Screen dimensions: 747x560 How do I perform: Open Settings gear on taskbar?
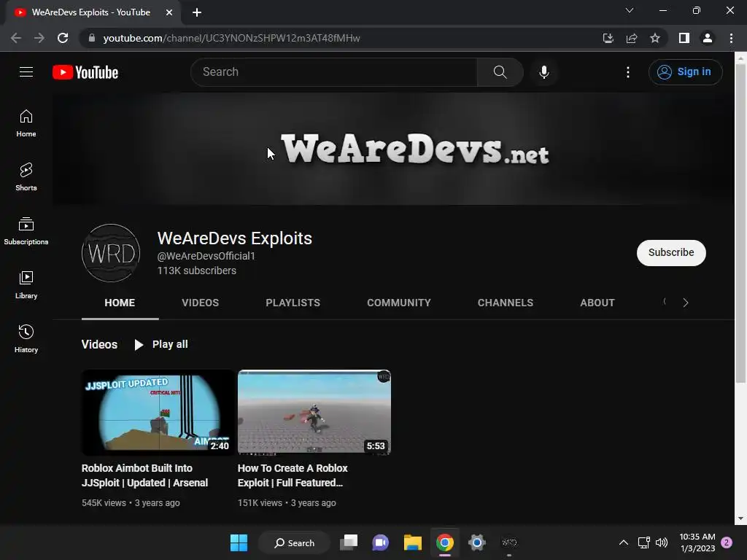tap(476, 542)
